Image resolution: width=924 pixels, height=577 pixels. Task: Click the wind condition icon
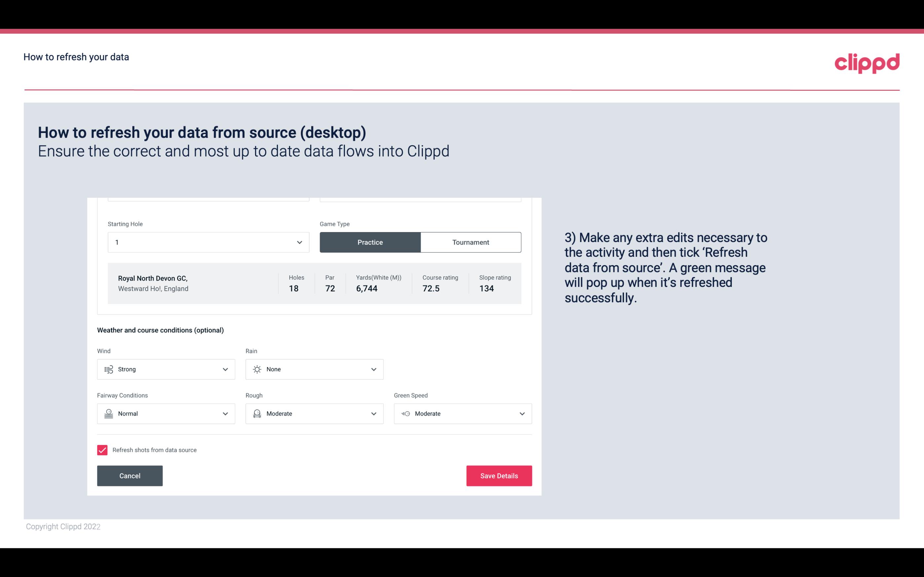108,369
